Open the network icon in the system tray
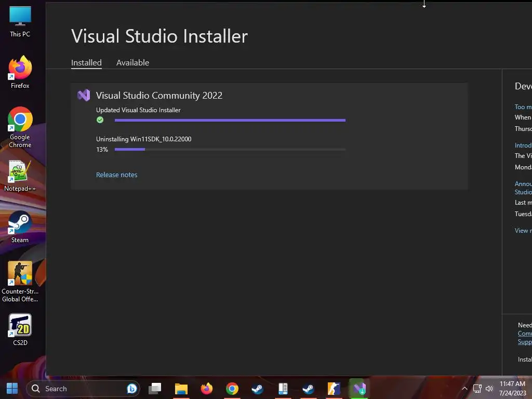The image size is (532, 399). [477, 389]
